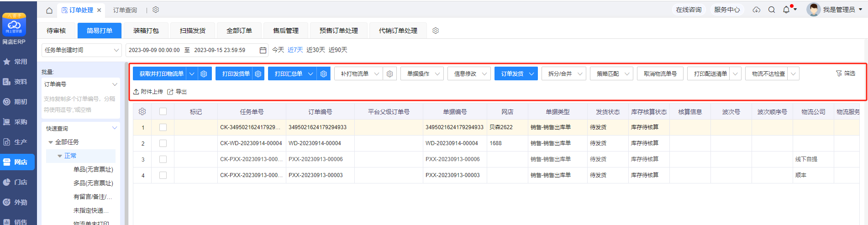Image resolution: width=868 pixels, height=225 pixels.
Task: Open 服务中心 link
Action: pos(727,10)
